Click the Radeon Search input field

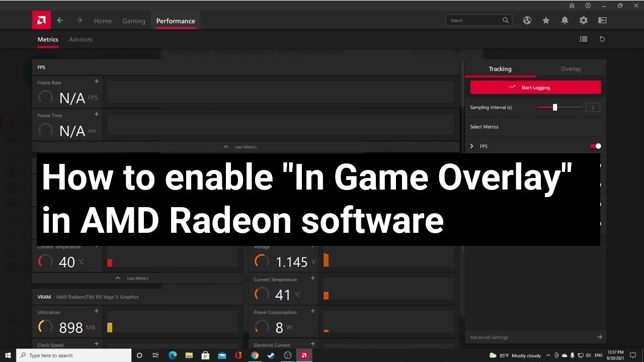[x=478, y=21]
